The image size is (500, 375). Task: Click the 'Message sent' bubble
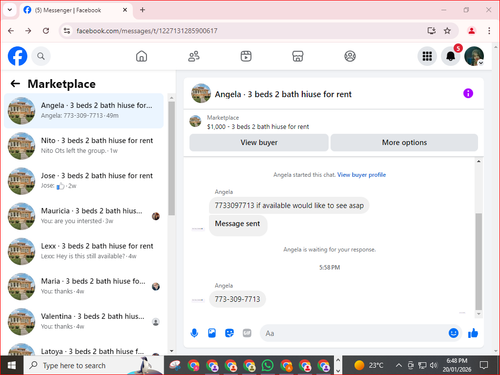click(238, 225)
